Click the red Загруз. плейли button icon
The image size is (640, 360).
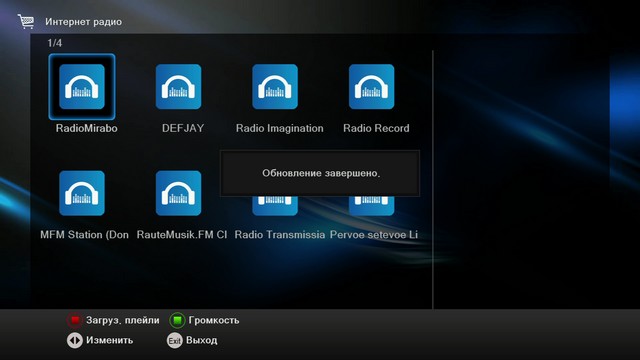point(75,320)
